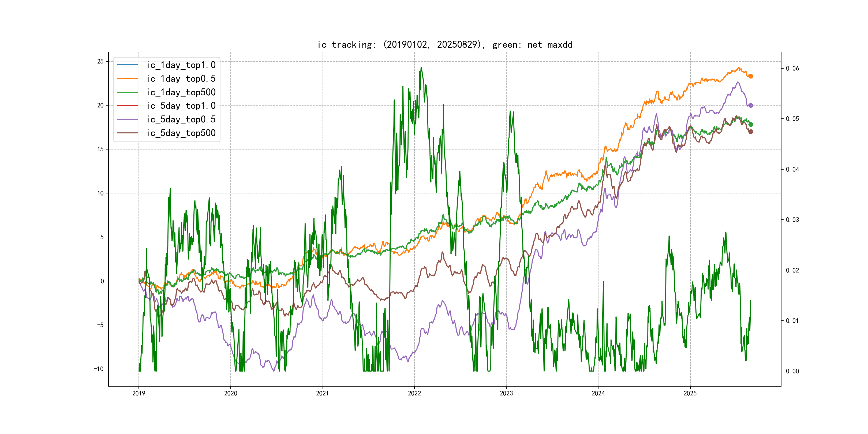Click the 0.06 right y-axis label
The width and height of the screenshot is (868, 434).
(x=792, y=68)
